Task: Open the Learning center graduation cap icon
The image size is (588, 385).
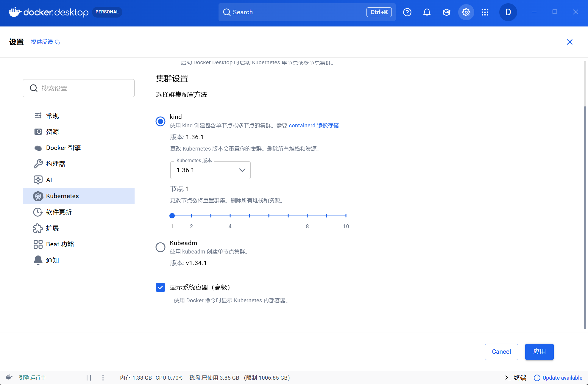Action: [446, 12]
